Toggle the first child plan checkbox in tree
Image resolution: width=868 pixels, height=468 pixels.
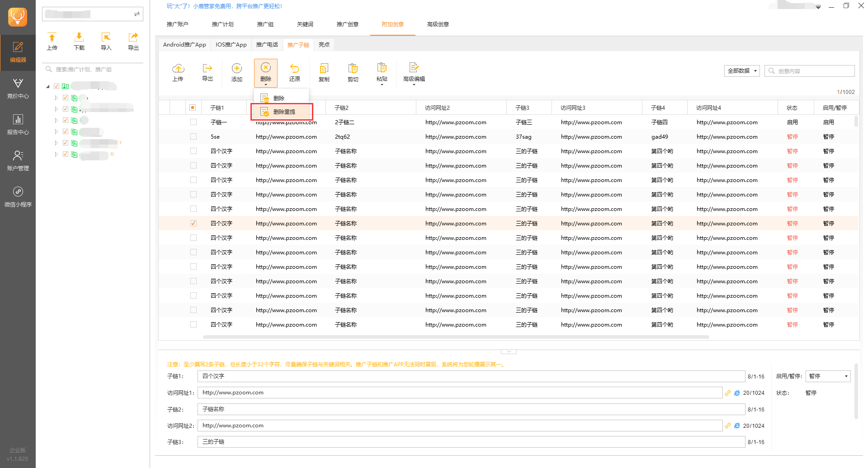tap(66, 98)
